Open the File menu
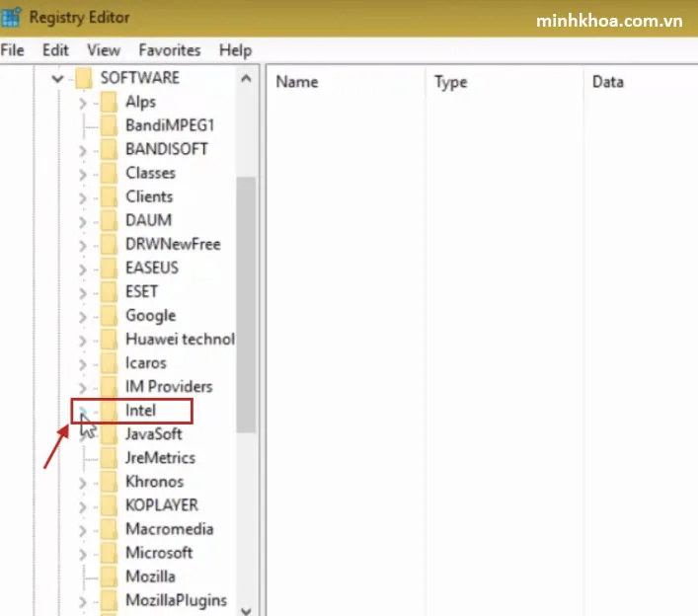This screenshot has width=698, height=616. click(x=13, y=49)
